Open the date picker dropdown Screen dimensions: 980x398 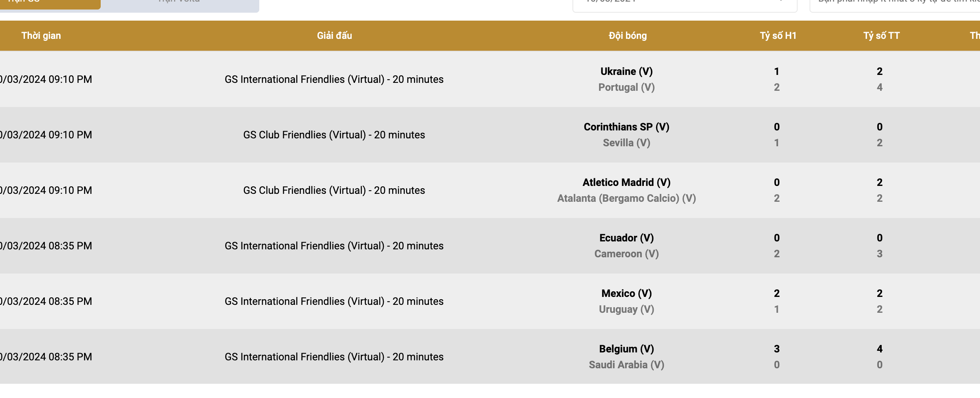[x=685, y=4]
